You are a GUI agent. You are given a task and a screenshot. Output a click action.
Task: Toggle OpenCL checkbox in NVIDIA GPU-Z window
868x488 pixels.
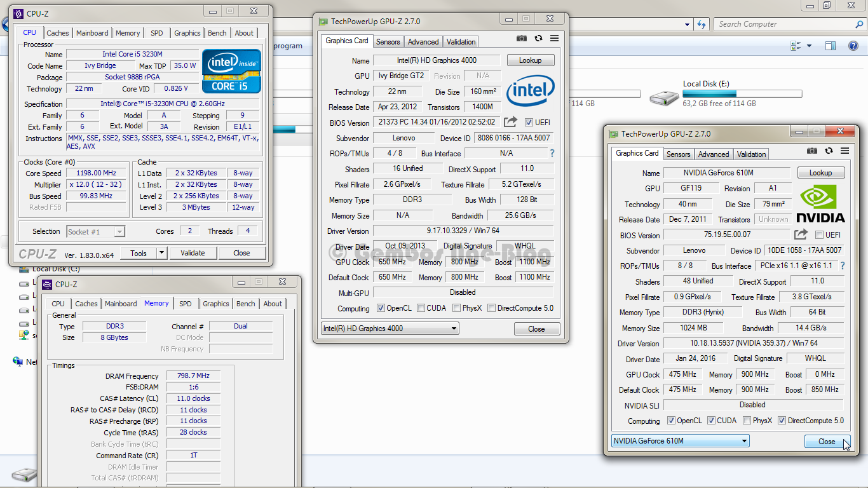click(x=671, y=421)
